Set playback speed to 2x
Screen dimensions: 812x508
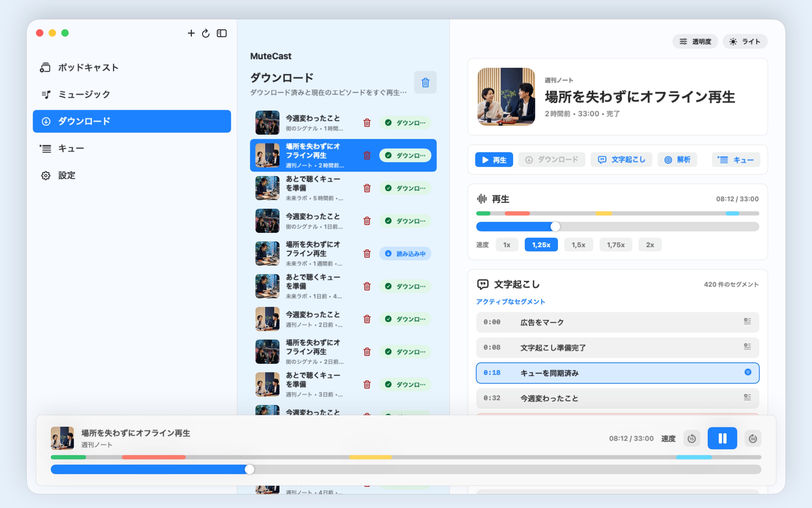click(650, 245)
